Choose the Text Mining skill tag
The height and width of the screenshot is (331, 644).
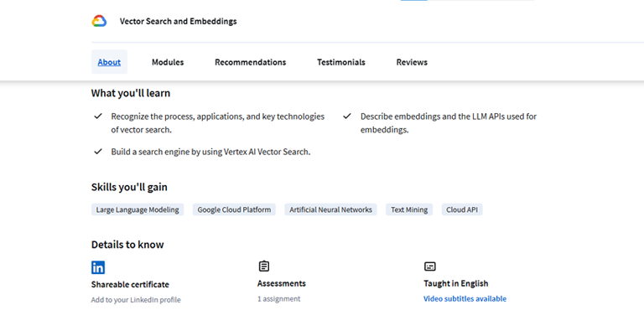click(x=409, y=209)
